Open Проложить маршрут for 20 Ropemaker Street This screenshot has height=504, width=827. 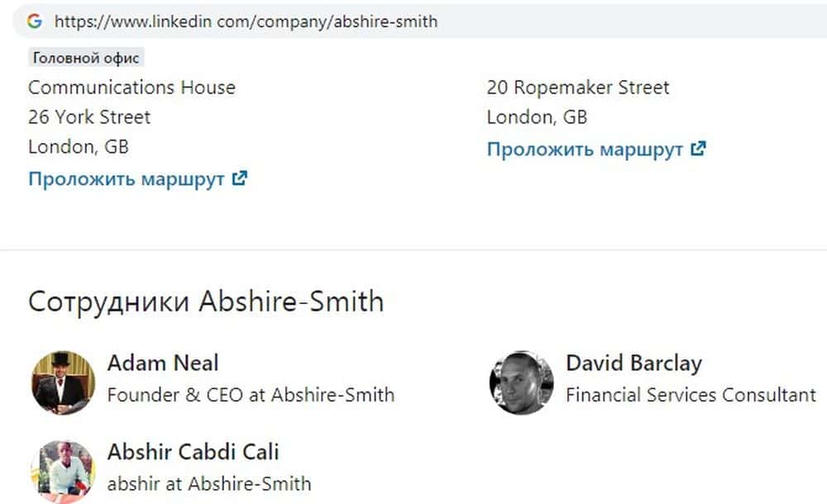click(585, 150)
